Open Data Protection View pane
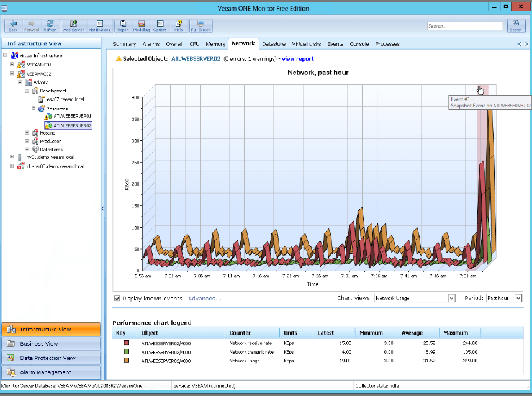The width and height of the screenshot is (532, 396). (51, 358)
